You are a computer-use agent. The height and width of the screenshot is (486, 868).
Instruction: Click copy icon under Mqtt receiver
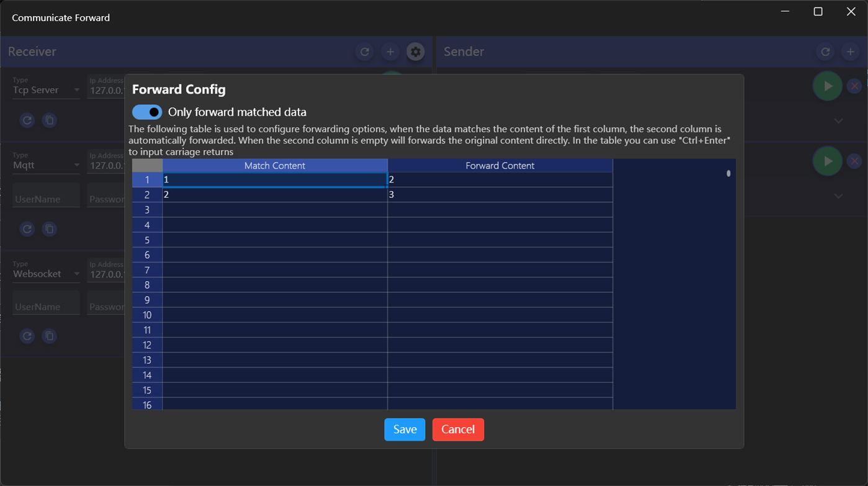click(x=50, y=229)
